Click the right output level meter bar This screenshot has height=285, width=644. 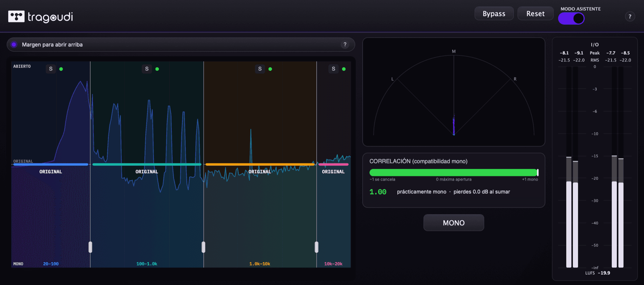click(621, 167)
